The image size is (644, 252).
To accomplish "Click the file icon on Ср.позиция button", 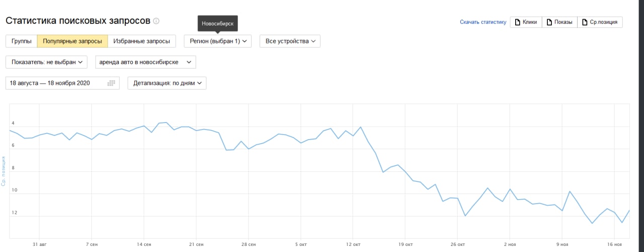I will coord(585,22).
